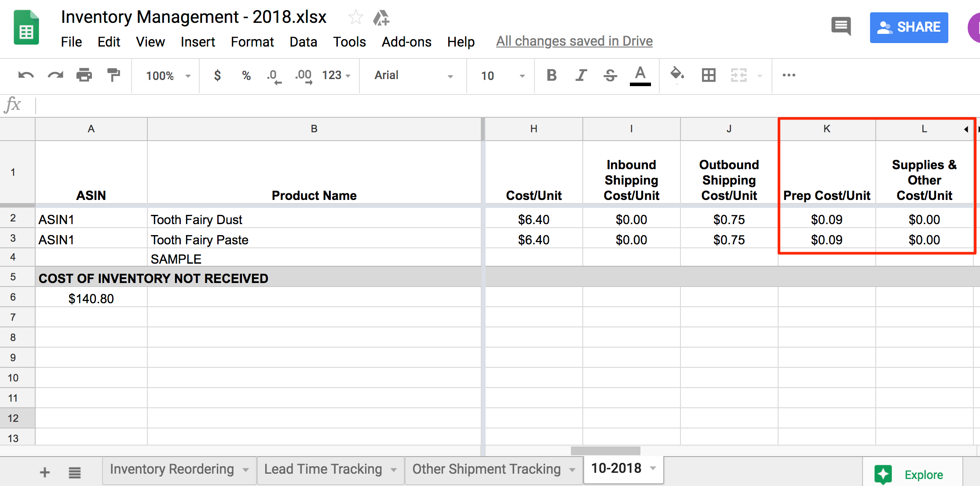Expand the more number formats 123 menu
The image size is (980, 486).
335,75
